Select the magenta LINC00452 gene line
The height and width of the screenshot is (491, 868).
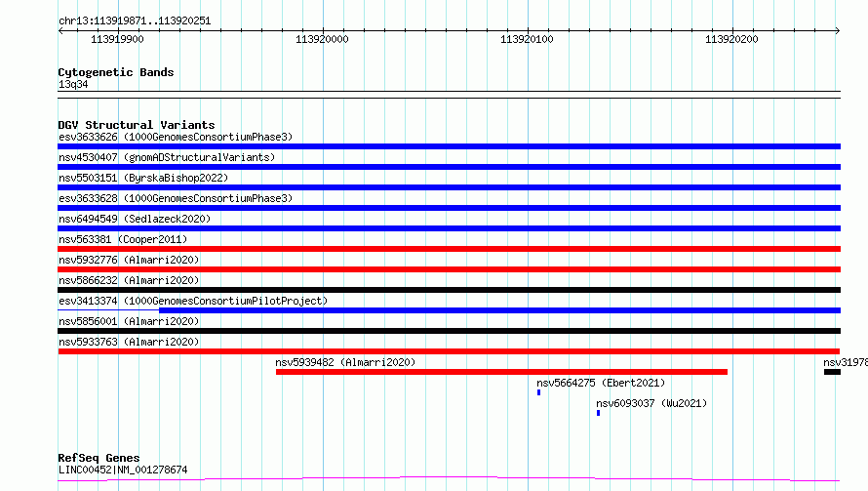pos(449,479)
